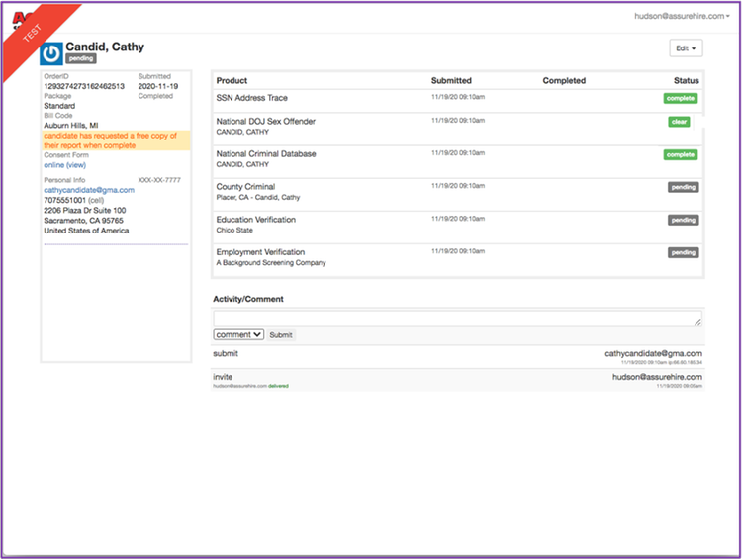Click Employment Verification pending status badge
The height and width of the screenshot is (560, 742).
click(x=684, y=252)
